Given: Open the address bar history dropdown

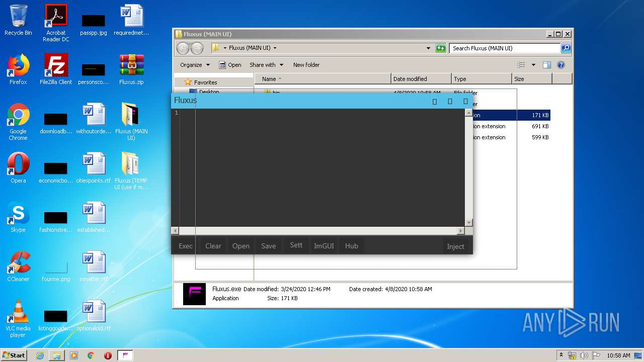Looking at the screenshot, I should (428, 48).
